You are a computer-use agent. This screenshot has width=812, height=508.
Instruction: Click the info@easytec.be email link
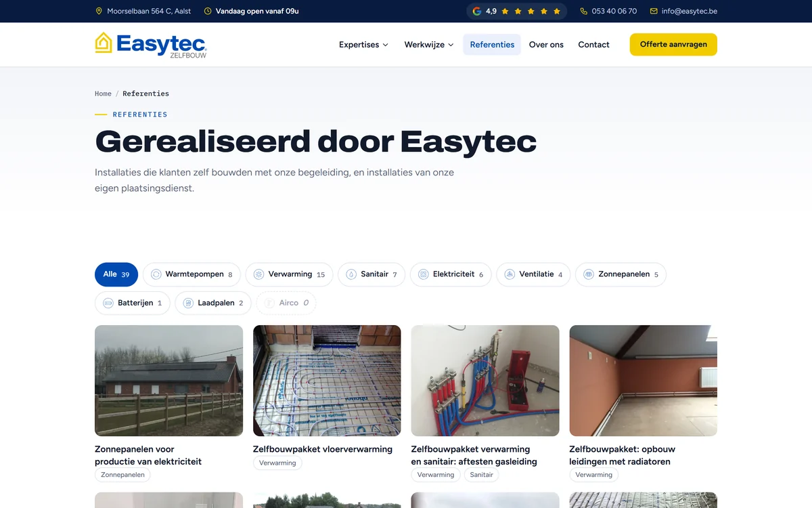(x=690, y=11)
